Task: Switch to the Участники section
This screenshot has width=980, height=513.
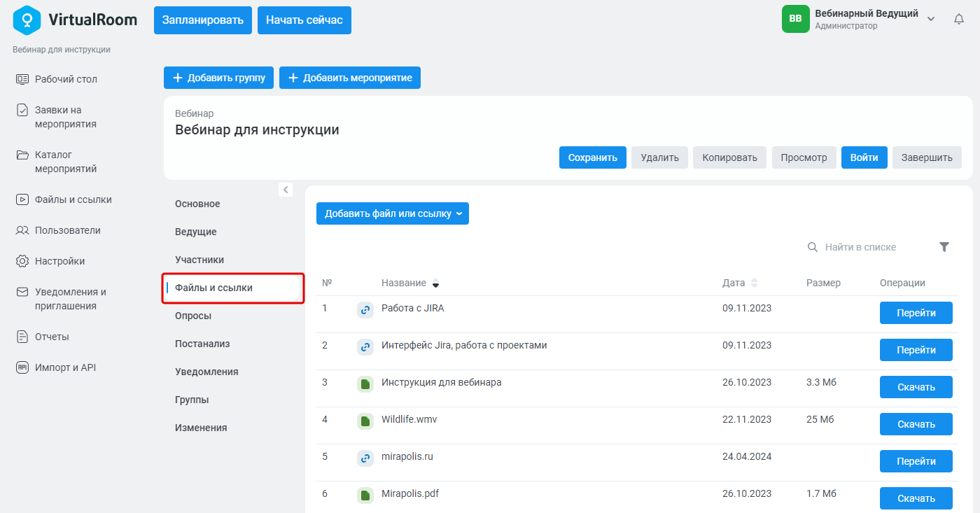Action: 199,260
